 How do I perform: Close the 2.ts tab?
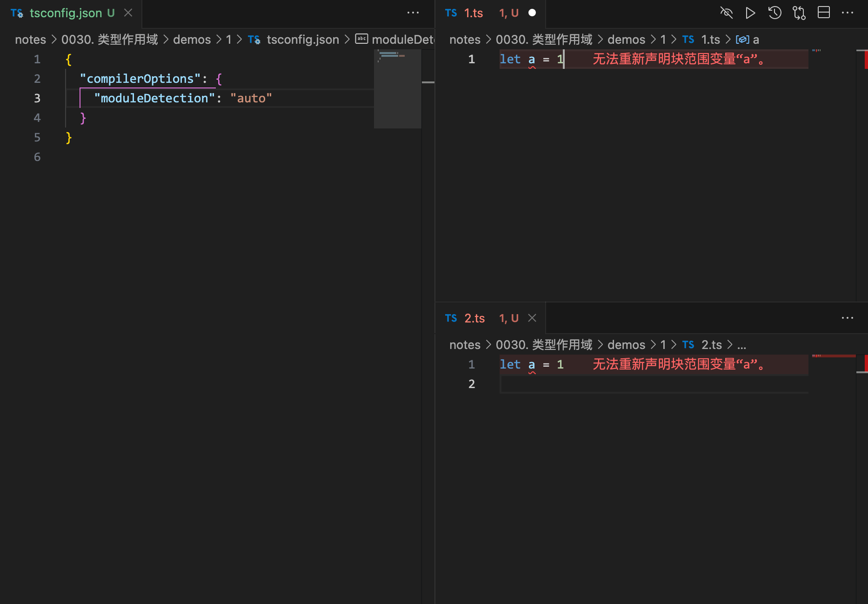(x=532, y=318)
